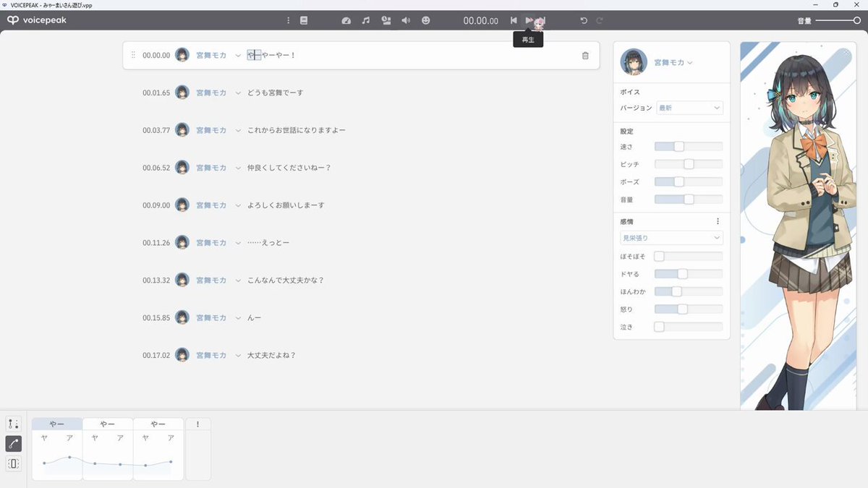The width and height of the screenshot is (868, 488).
Task: Select the pitch curve tool in bottom panel
Action: (14, 444)
